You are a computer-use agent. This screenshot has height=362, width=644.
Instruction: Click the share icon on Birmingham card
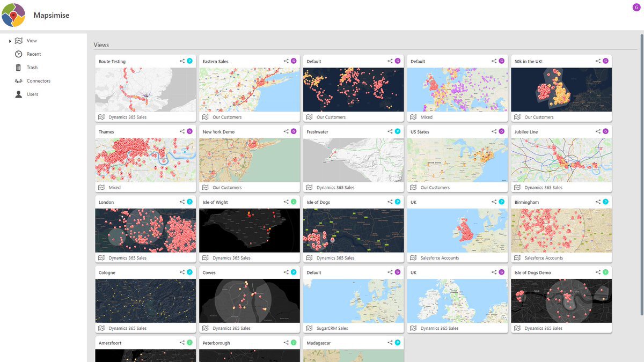[598, 202]
